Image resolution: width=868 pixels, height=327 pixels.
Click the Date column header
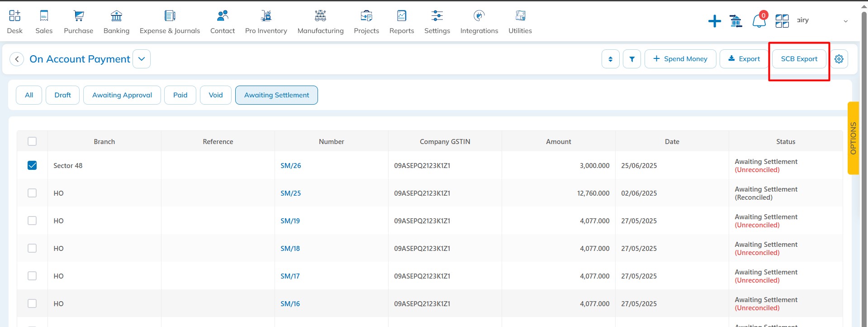672,142
